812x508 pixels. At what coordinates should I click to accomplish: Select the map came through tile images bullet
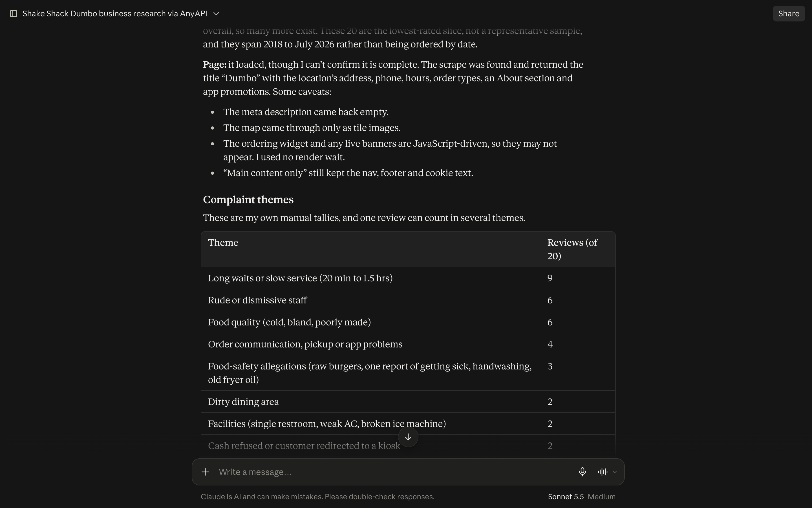312,128
